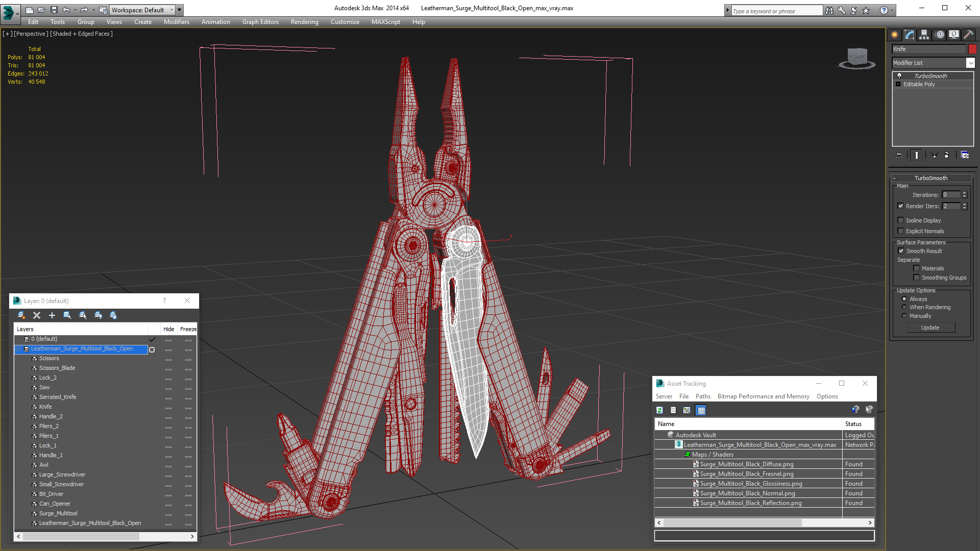Click the Save File icon

[x=54, y=10]
